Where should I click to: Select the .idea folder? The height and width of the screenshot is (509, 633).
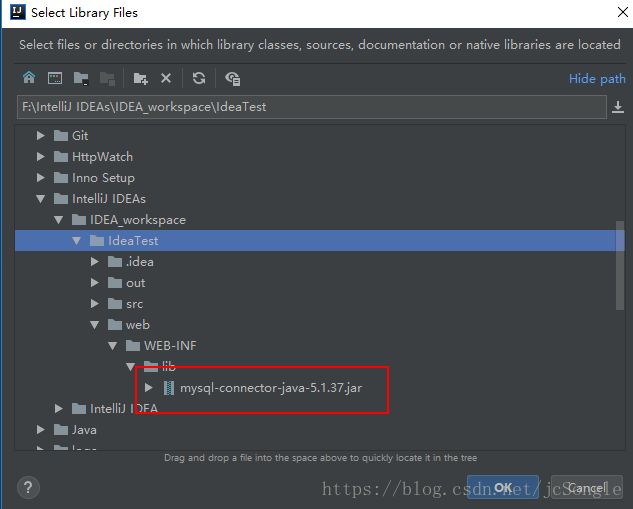pyautogui.click(x=140, y=262)
